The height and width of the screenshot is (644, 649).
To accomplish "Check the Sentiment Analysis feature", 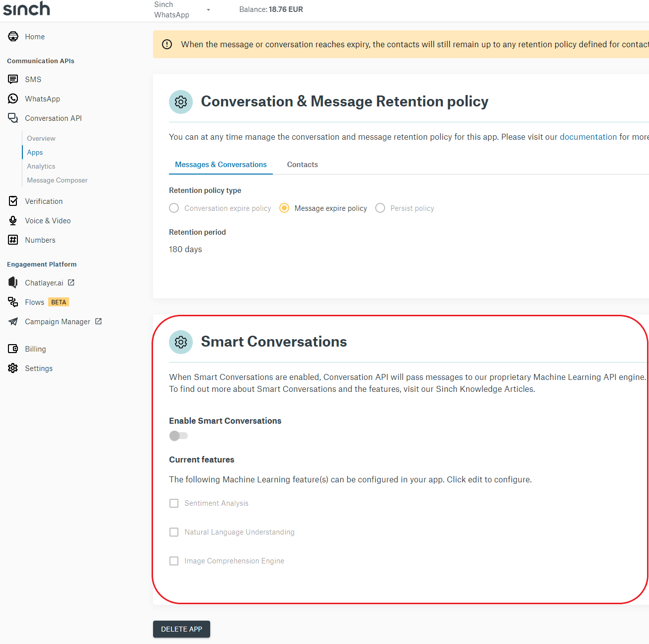I will pyautogui.click(x=174, y=503).
